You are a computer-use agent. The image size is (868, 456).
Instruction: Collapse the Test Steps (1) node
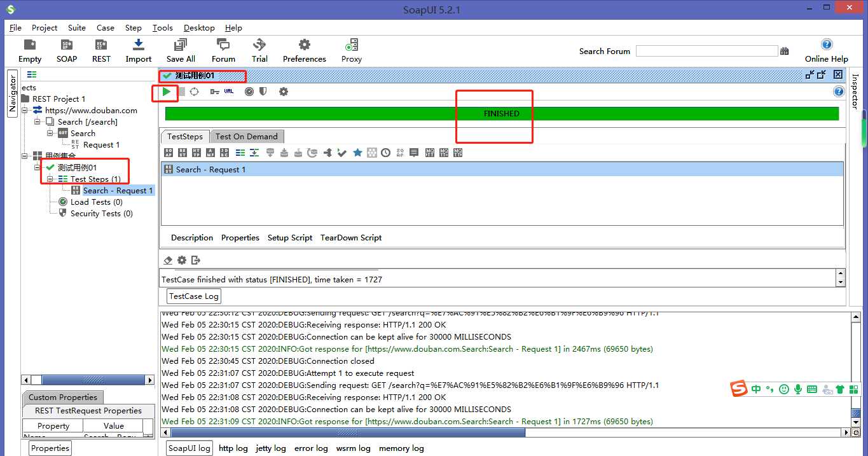pyautogui.click(x=50, y=179)
